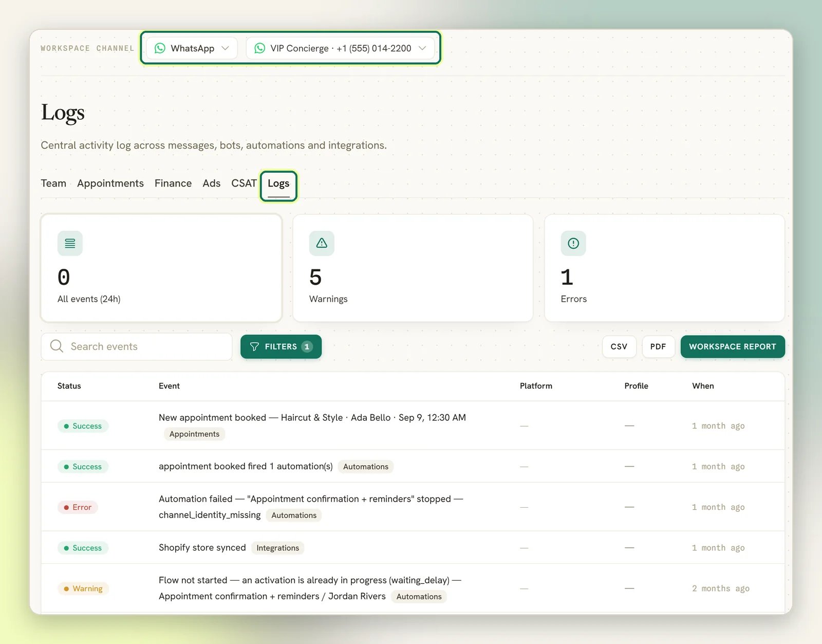Export logs as CSV
This screenshot has width=822, height=644.
(619, 347)
